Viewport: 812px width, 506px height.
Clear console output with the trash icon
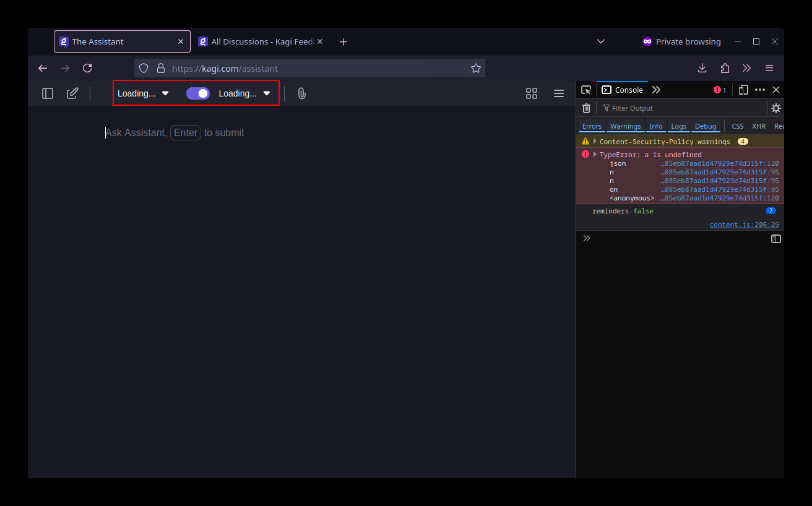click(586, 108)
